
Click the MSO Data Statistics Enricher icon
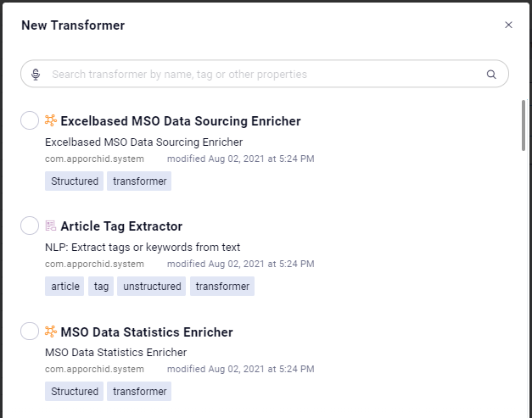[51, 332]
